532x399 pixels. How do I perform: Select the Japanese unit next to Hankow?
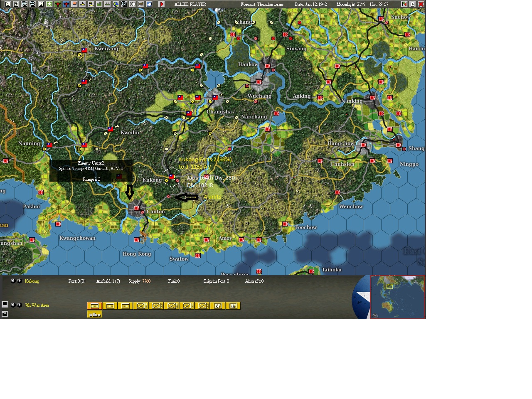[268, 66]
